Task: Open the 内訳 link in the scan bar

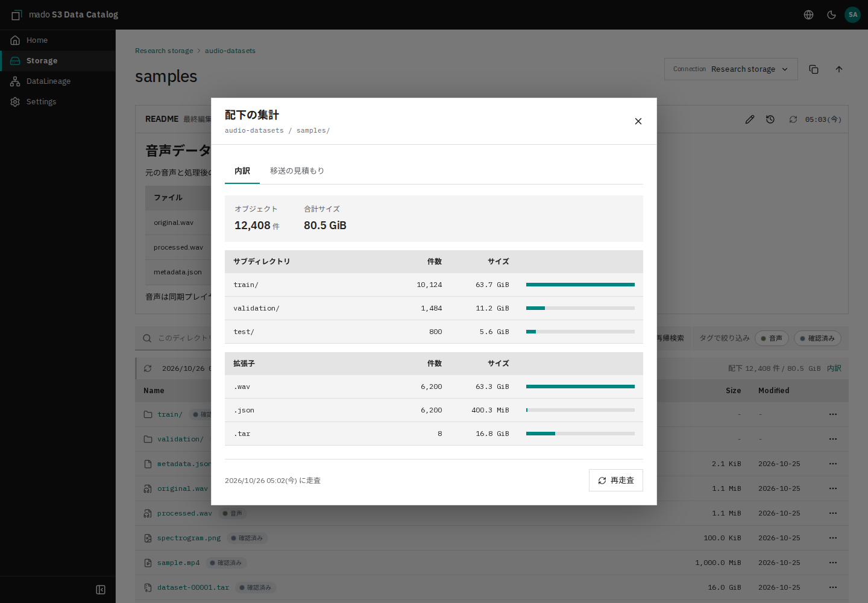Action: tap(834, 368)
